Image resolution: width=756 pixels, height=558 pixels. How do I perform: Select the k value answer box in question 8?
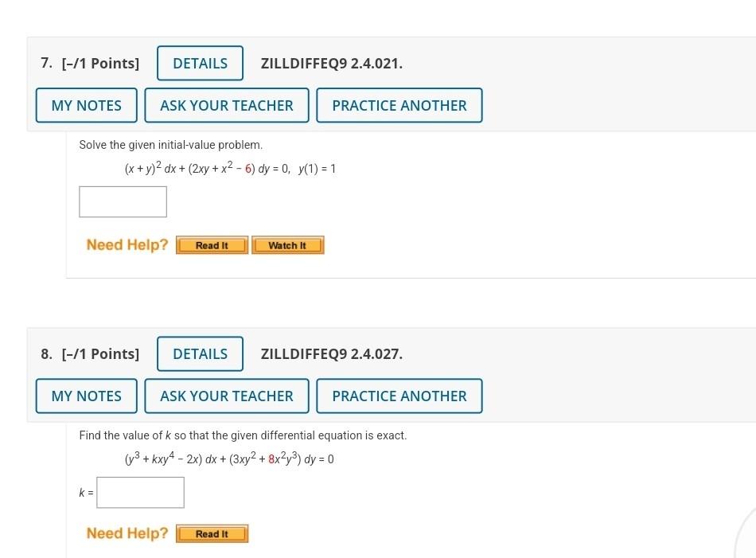click(140, 492)
